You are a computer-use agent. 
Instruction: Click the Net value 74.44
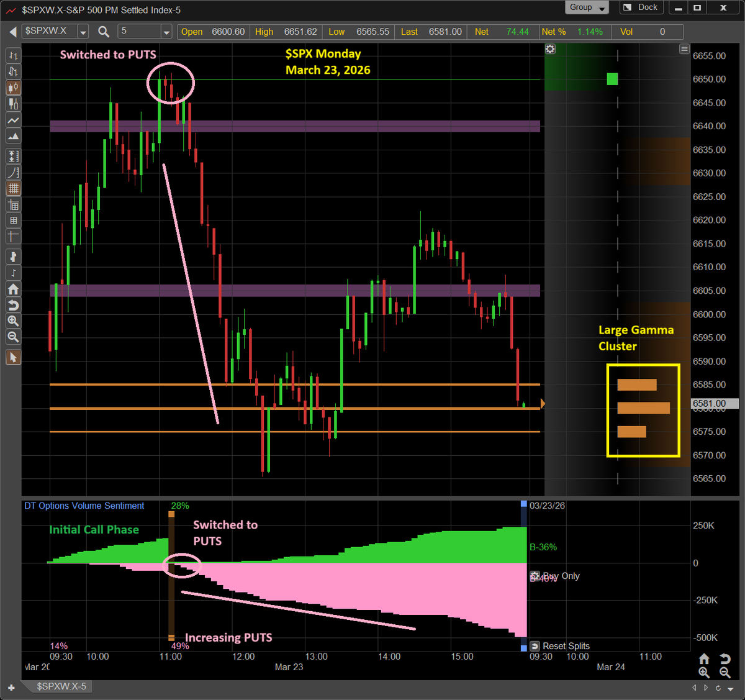click(x=517, y=32)
